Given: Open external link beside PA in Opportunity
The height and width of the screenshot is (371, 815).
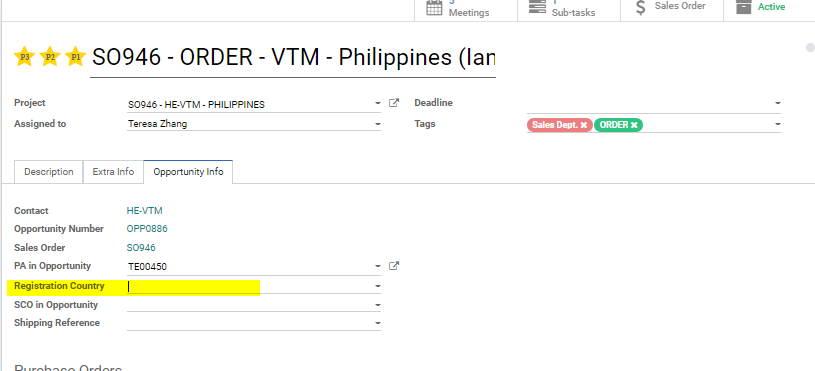Looking at the screenshot, I should pos(394,266).
